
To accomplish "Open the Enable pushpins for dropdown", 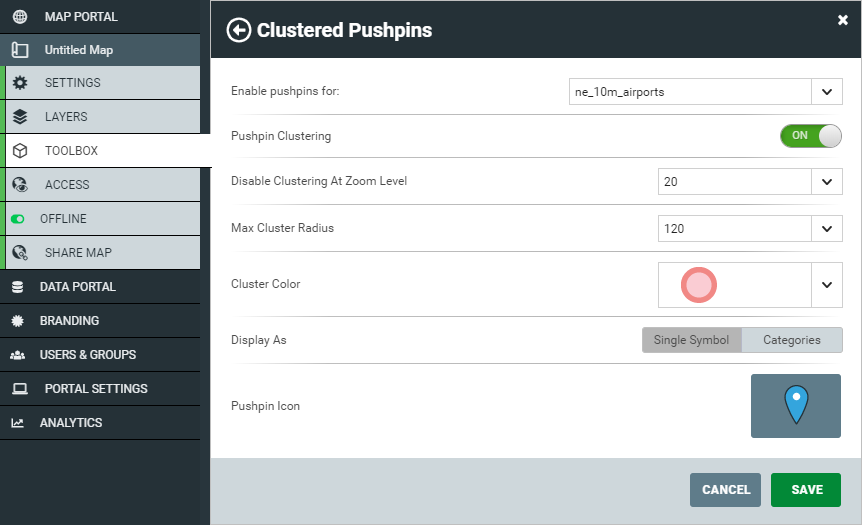I will tap(705, 92).
